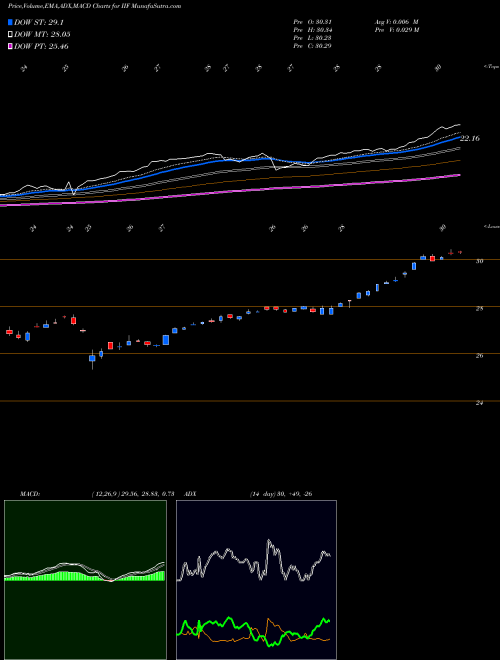The height and width of the screenshot is (660, 500).
Task: Click the 28 price axis label
Action: pyautogui.click(x=479, y=308)
